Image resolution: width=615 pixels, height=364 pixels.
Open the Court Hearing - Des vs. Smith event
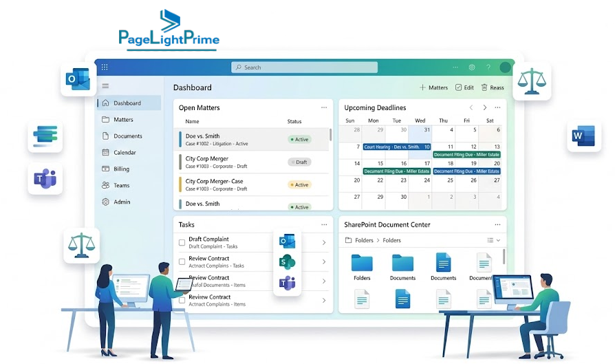pos(396,147)
